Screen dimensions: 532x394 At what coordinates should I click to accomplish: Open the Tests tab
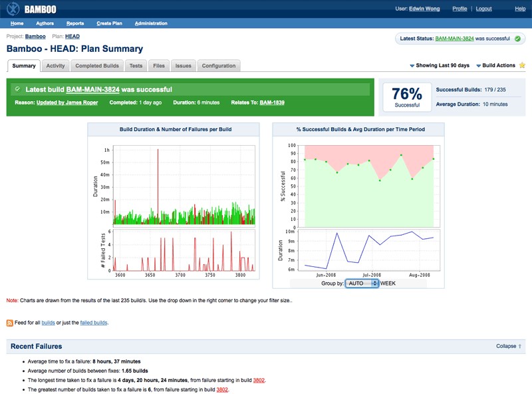[136, 66]
